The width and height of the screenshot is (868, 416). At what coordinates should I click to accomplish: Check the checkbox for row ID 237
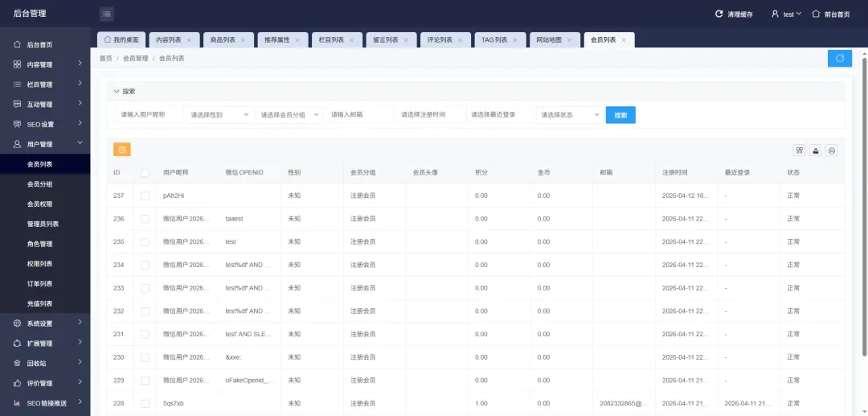(145, 196)
